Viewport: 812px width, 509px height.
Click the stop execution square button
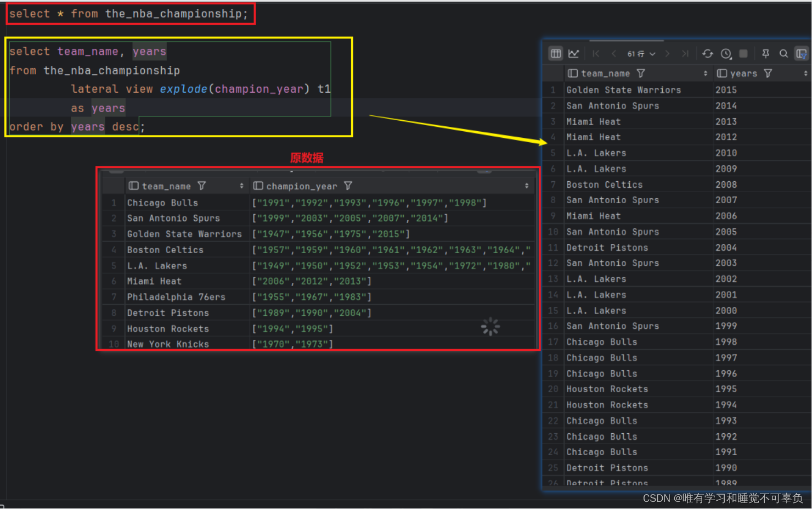[743, 53]
